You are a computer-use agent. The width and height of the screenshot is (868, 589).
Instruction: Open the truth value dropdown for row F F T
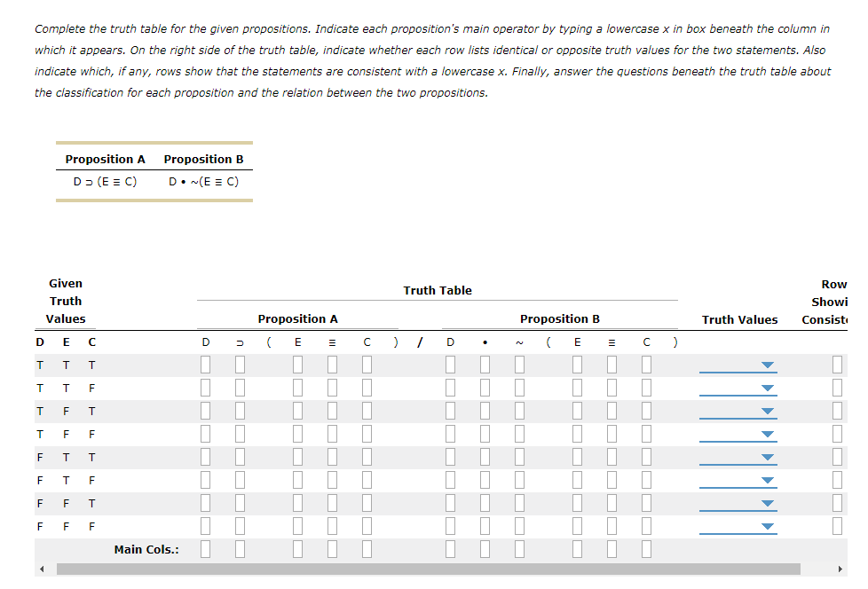pyautogui.click(x=765, y=503)
